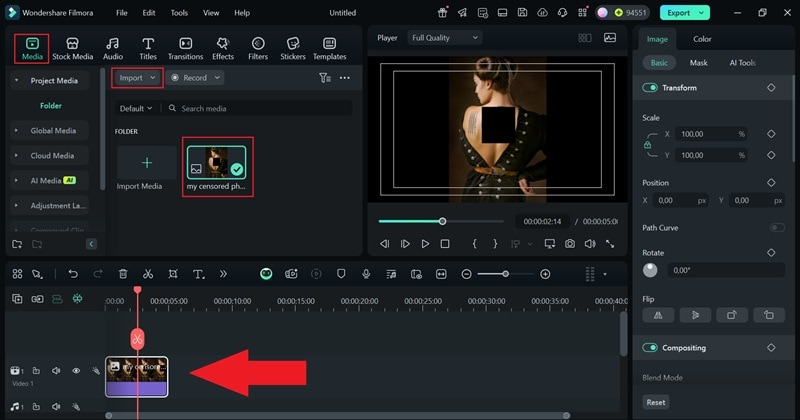The image size is (800, 420).
Task: Click the Rotate dial knob
Action: pyautogui.click(x=650, y=270)
